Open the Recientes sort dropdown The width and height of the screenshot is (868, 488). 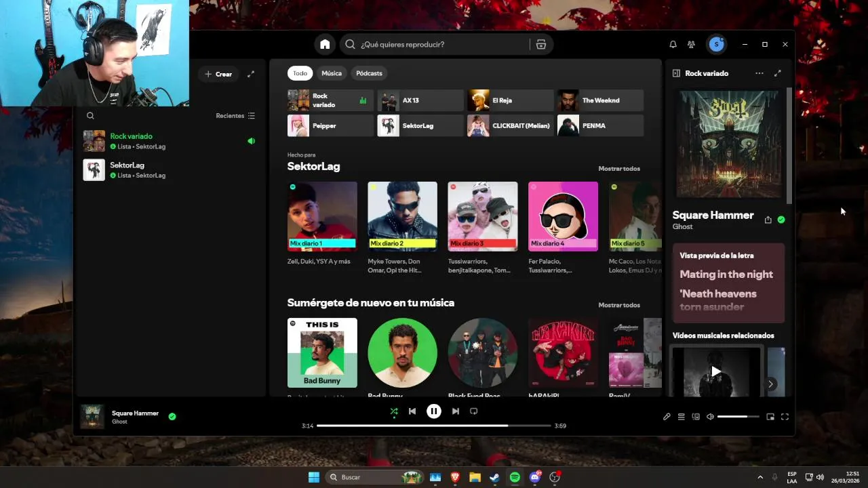tap(235, 116)
